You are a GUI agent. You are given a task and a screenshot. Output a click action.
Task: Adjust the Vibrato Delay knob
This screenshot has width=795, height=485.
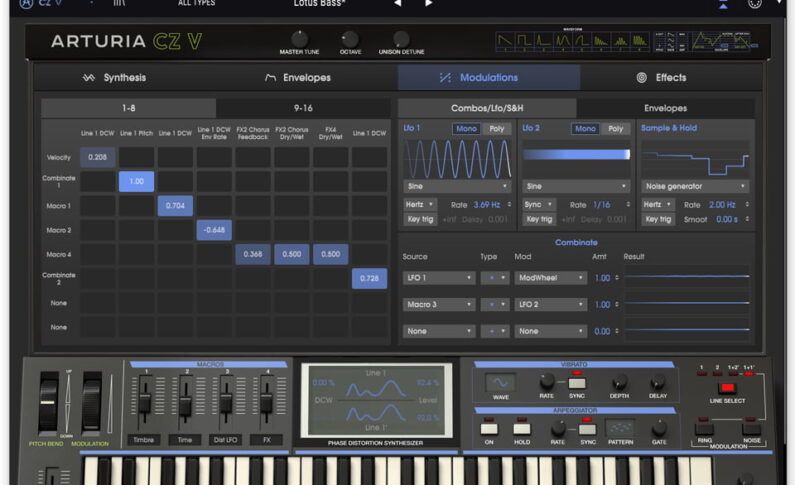click(658, 382)
